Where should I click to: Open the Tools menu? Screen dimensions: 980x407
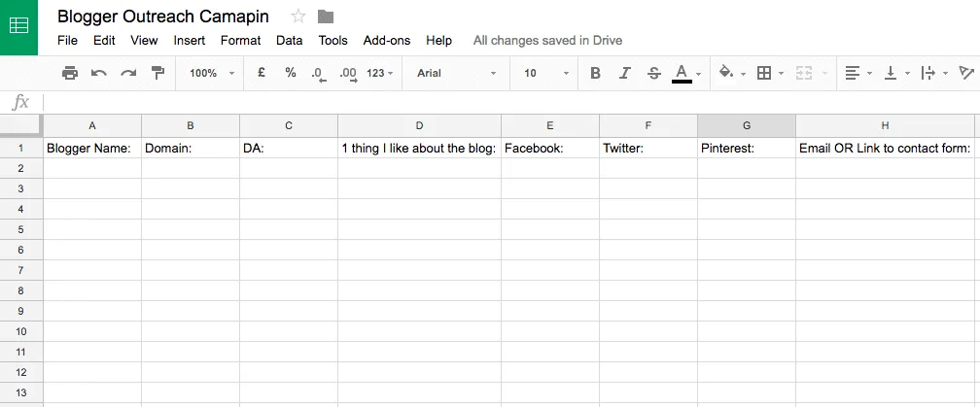pyautogui.click(x=332, y=41)
